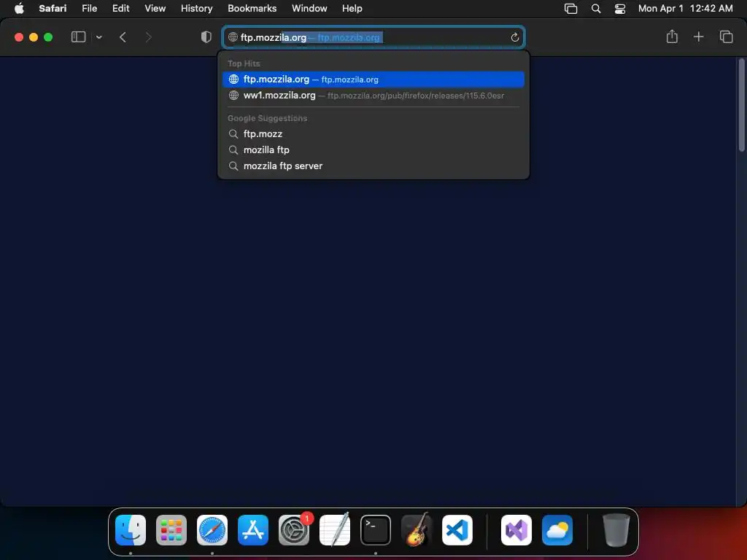Open GarageBand from the Dock
The image size is (747, 560).
pos(417,530)
